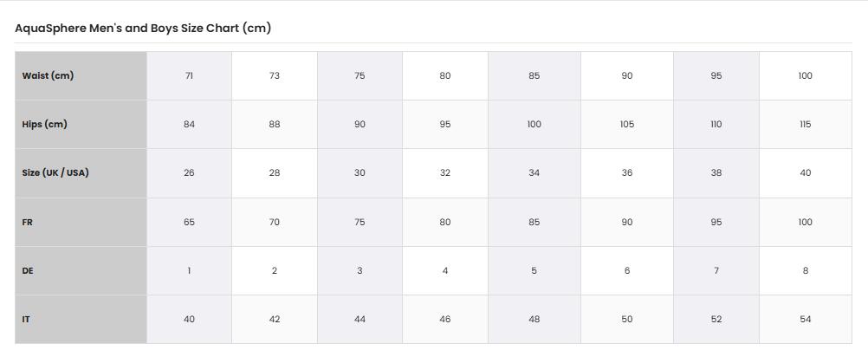
Task: Select hips value 115 cell
Action: click(806, 125)
